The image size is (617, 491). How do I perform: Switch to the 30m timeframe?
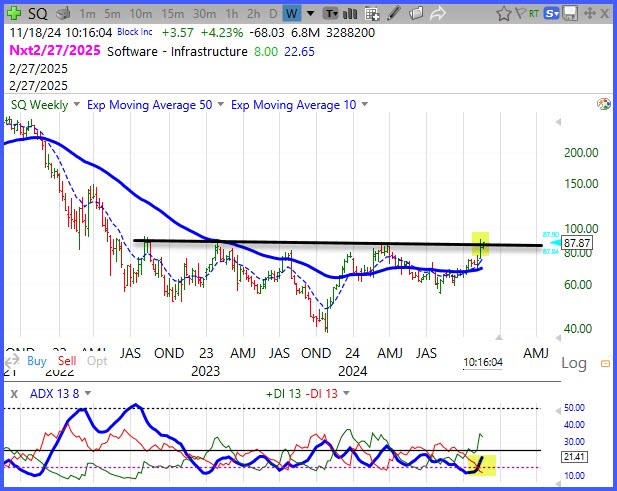pos(204,14)
